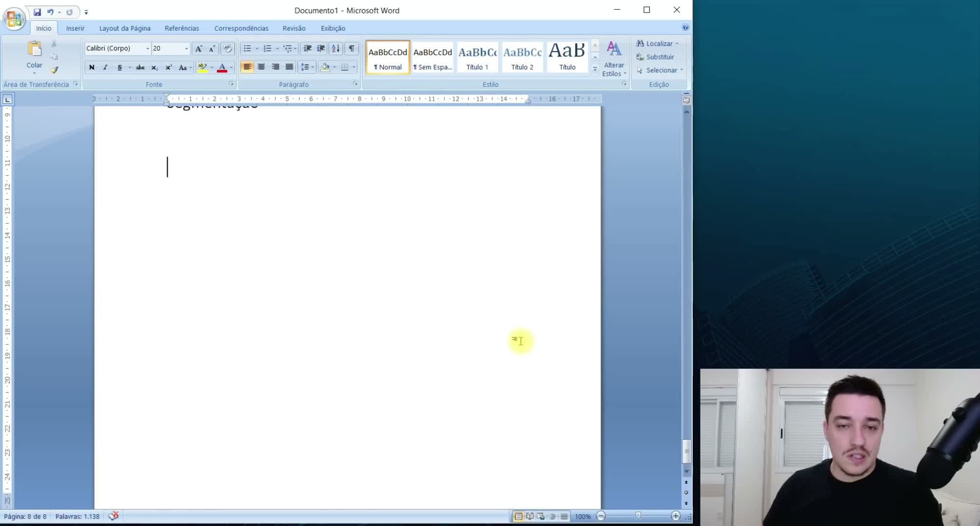This screenshot has height=526, width=980.
Task: Click the sort A-Z icon
Action: pyautogui.click(x=335, y=48)
